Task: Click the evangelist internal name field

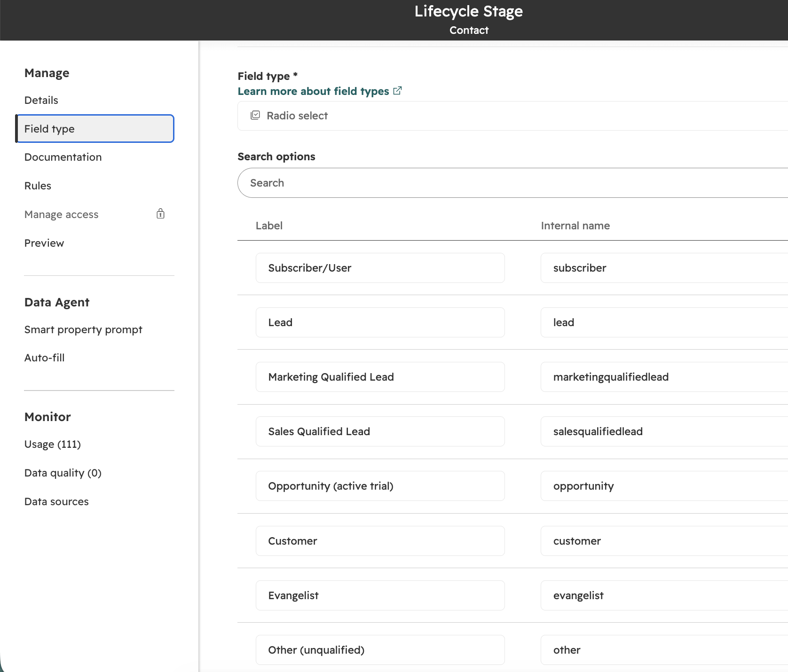Action: coord(664,595)
